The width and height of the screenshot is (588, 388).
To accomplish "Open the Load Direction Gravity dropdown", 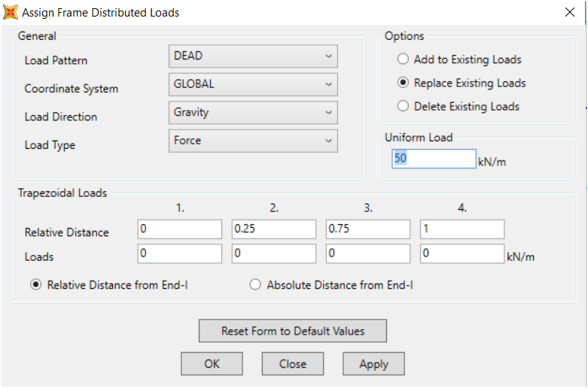I will (x=253, y=112).
